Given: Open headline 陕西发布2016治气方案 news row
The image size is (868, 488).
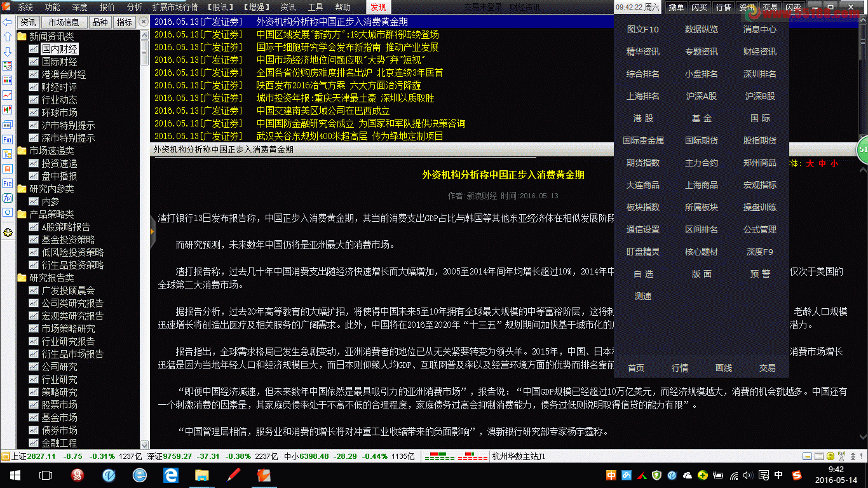Looking at the screenshot, I should tap(339, 85).
